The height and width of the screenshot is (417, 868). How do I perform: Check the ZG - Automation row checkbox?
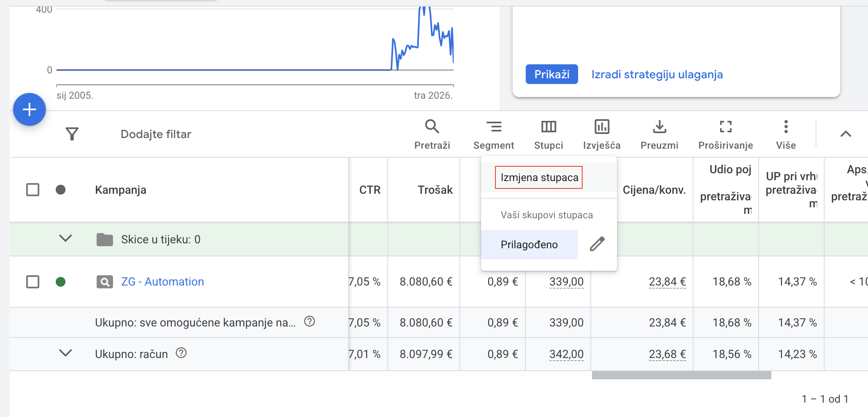[x=33, y=282]
